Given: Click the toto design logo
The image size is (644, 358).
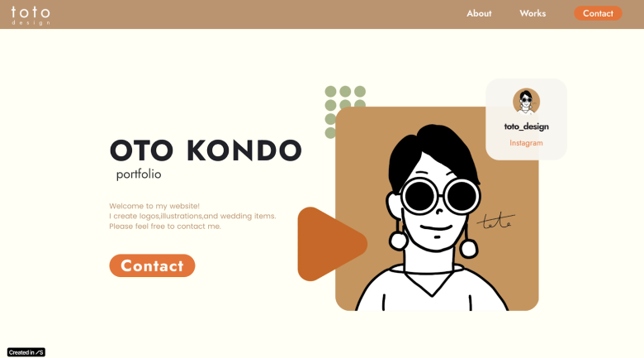Looking at the screenshot, I should pyautogui.click(x=31, y=16).
